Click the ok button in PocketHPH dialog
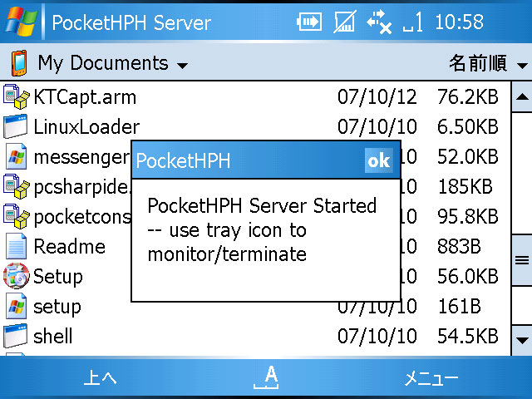Viewport: 532px width, 399px height. (x=379, y=160)
